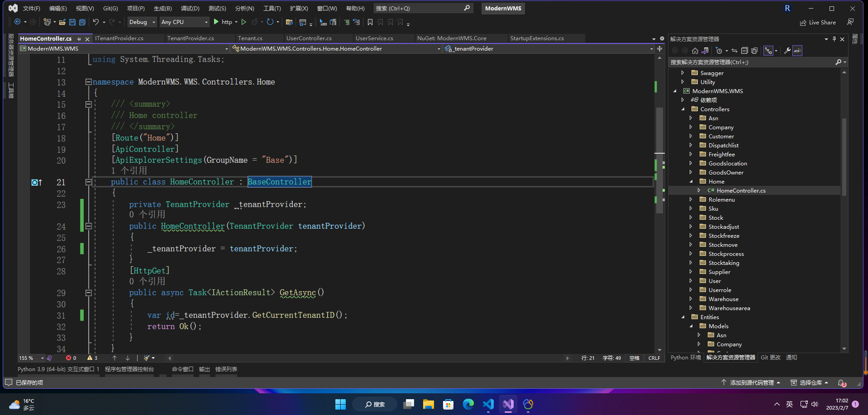Image resolution: width=868 pixels, height=415 pixels.
Task: Toggle Preview Selected Items button in Solution Explorer
Action: click(797, 51)
